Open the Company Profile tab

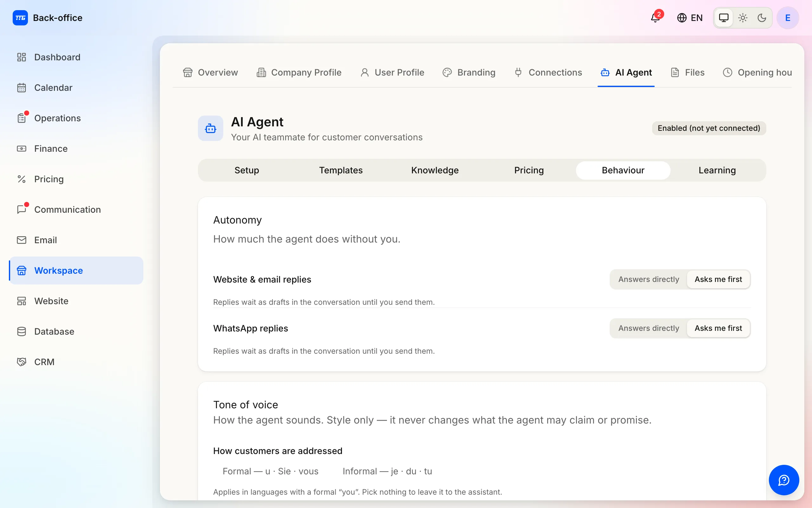pos(299,73)
